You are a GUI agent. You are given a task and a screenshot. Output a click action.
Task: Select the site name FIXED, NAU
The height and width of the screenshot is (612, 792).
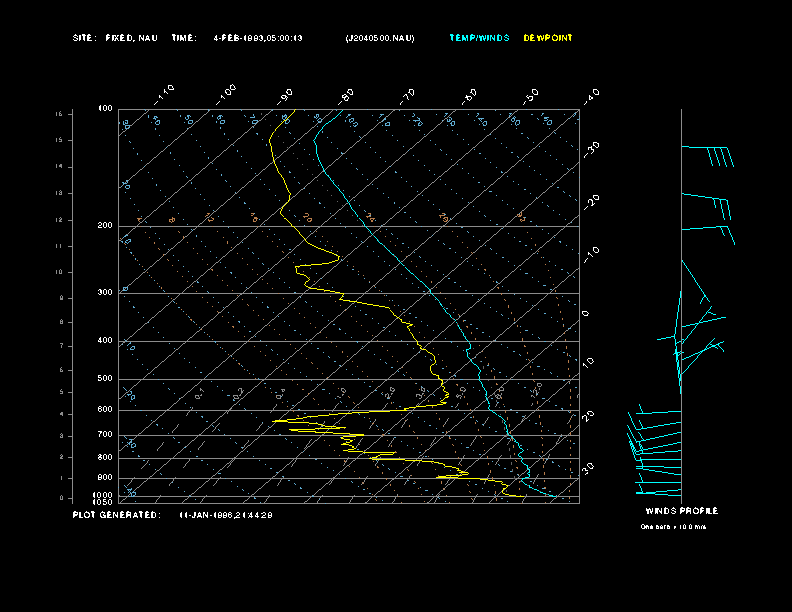[x=132, y=38]
